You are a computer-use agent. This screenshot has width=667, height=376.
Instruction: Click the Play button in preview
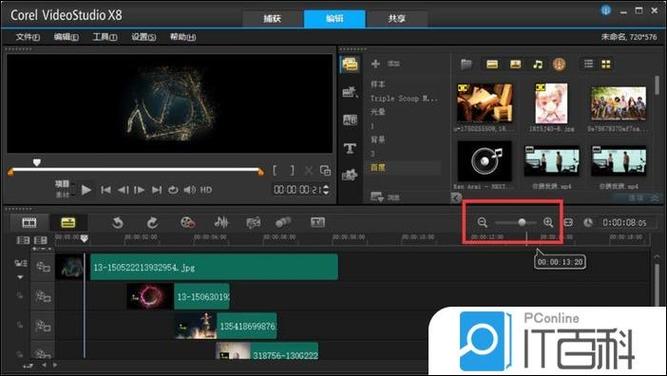click(x=86, y=190)
